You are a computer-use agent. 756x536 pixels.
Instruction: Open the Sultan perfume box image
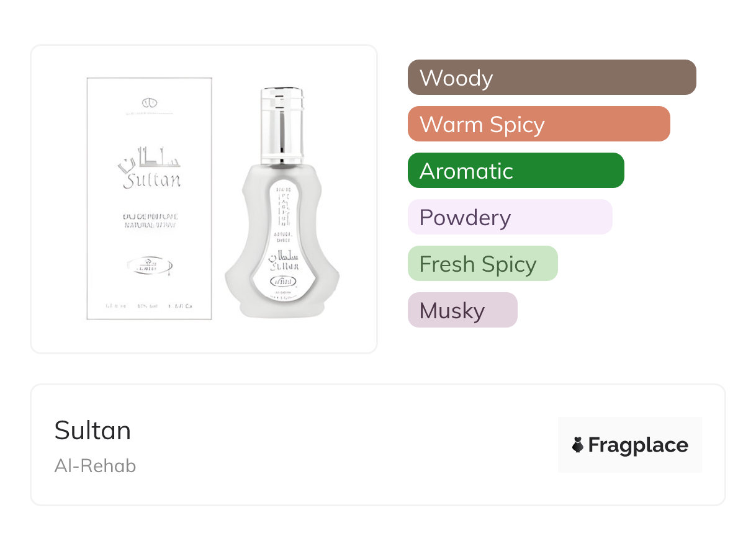149,198
